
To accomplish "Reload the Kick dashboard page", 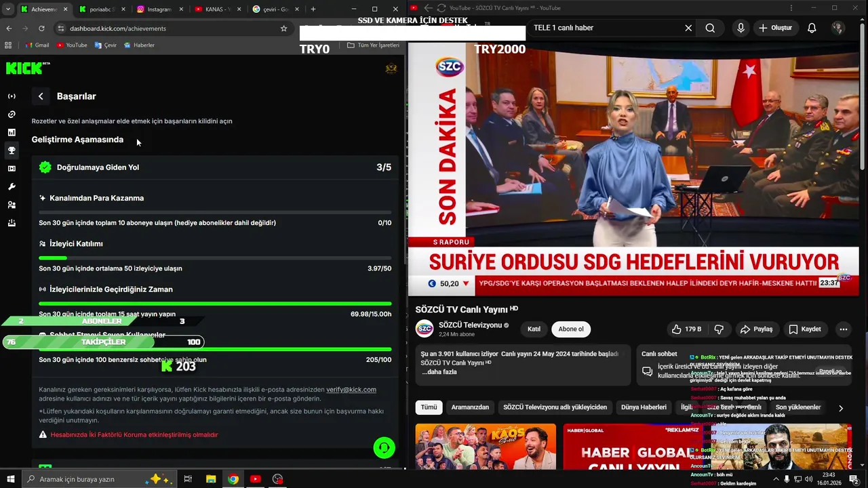I will [41, 28].
